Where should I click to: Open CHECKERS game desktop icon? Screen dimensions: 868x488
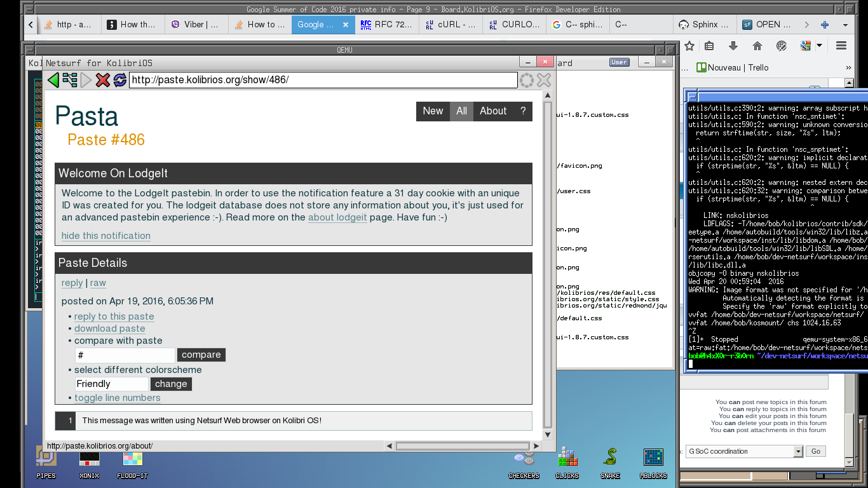click(x=524, y=463)
